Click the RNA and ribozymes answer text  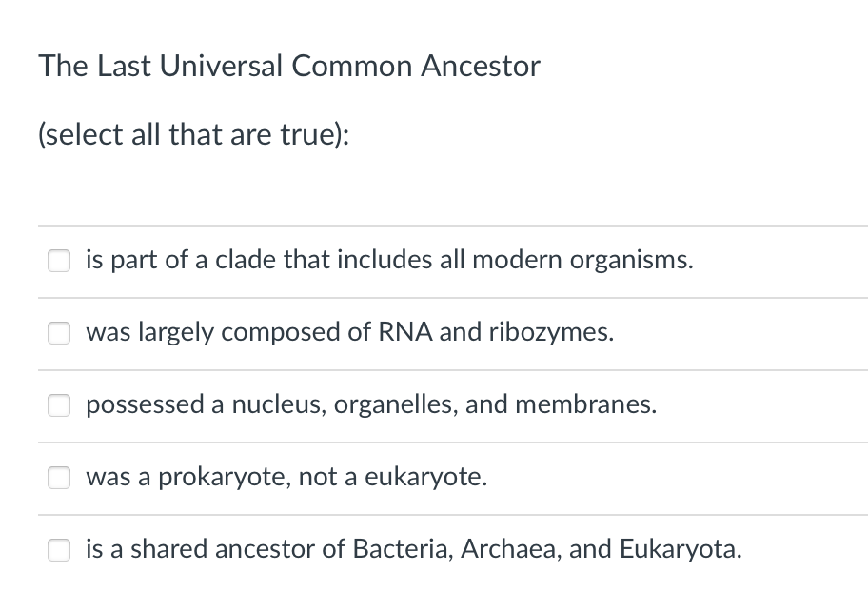(349, 332)
